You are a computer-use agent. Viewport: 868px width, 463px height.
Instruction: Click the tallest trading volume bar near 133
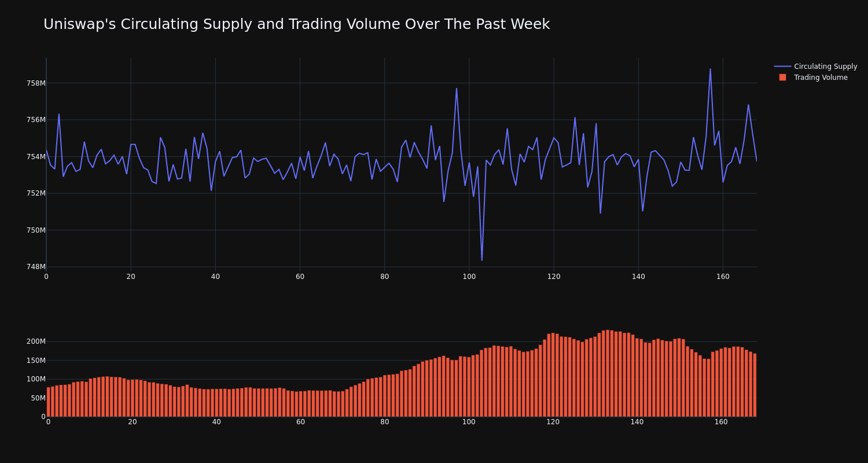pos(608,373)
